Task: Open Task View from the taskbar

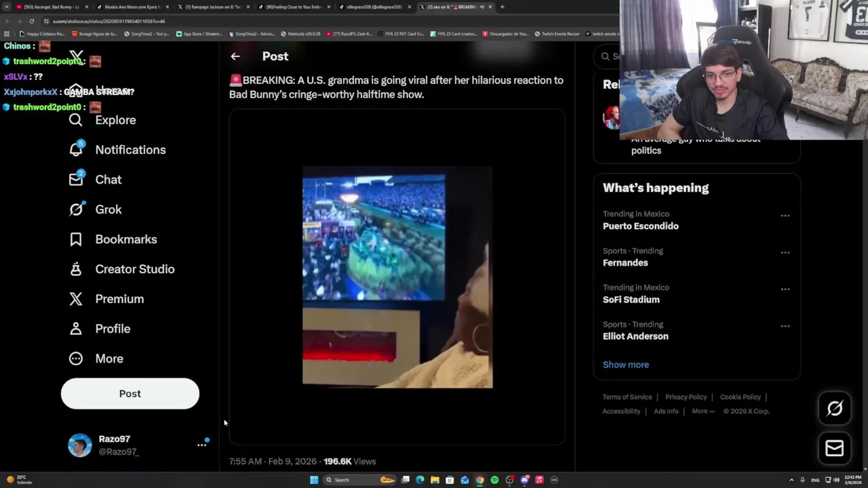Action: click(405, 480)
